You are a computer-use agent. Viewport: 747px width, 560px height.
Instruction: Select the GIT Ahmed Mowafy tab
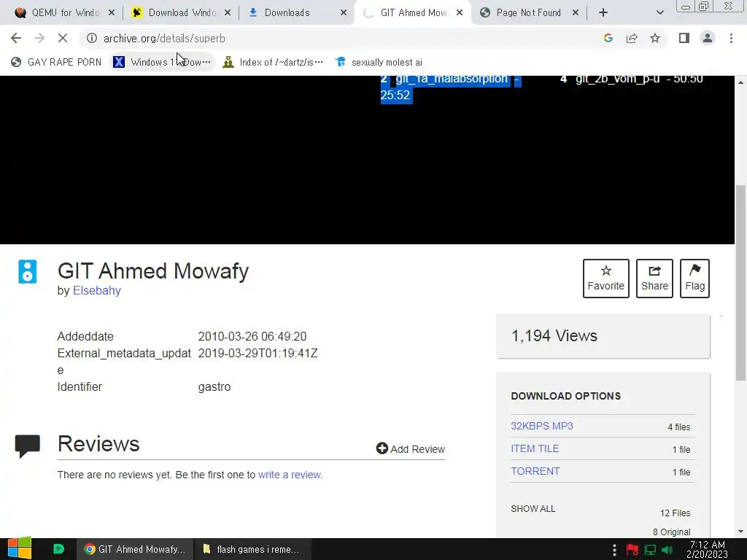413,13
